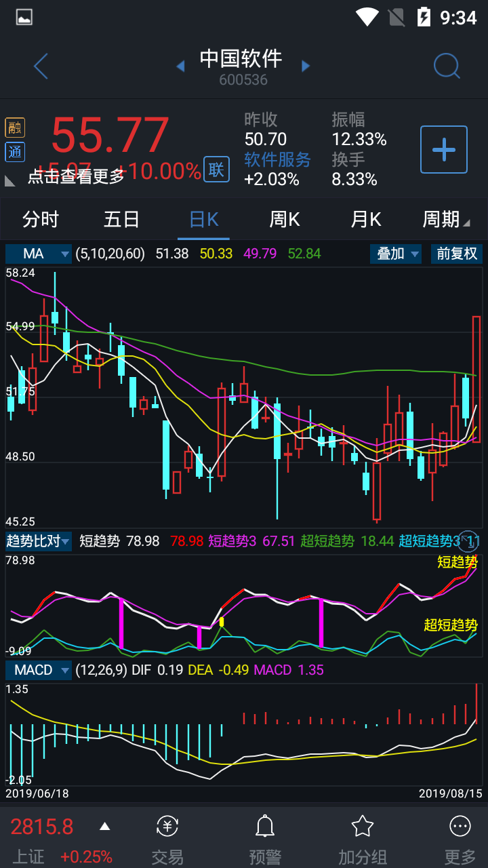This screenshot has height=868, width=488.
Task: Open the 趋势比对 indicator dropdown
Action: (x=39, y=541)
